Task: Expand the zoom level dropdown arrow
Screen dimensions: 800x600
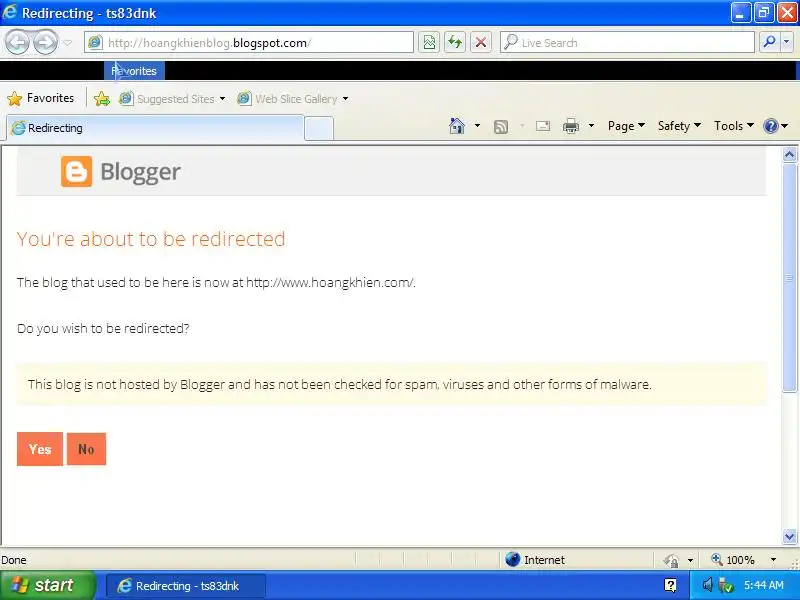Action: pos(773,560)
